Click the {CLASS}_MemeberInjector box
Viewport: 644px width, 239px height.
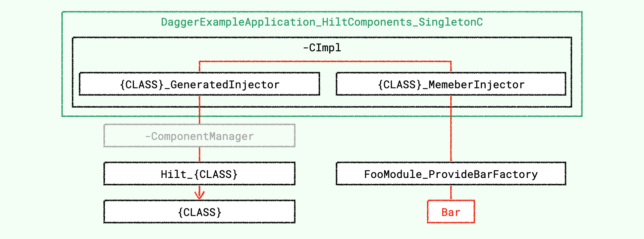pos(451,84)
